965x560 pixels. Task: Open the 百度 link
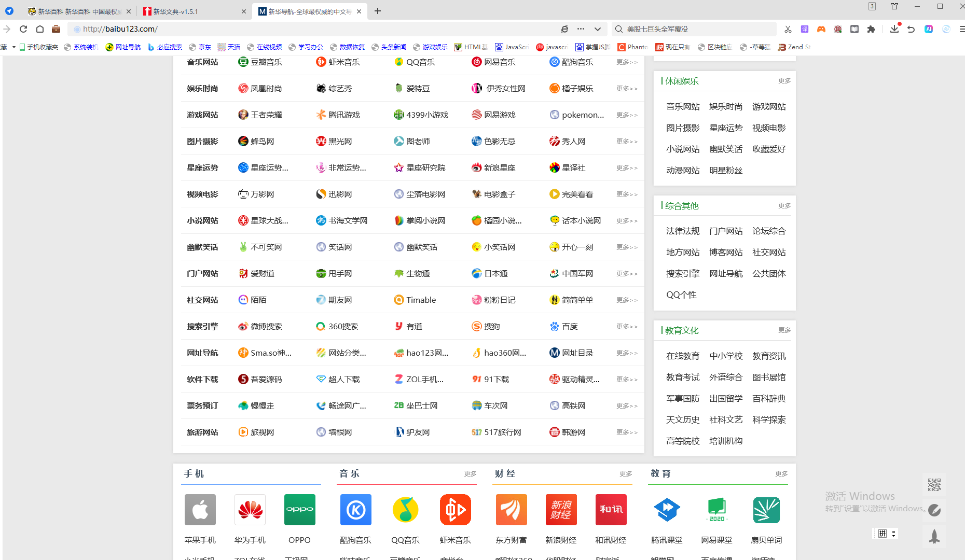[x=563, y=327]
